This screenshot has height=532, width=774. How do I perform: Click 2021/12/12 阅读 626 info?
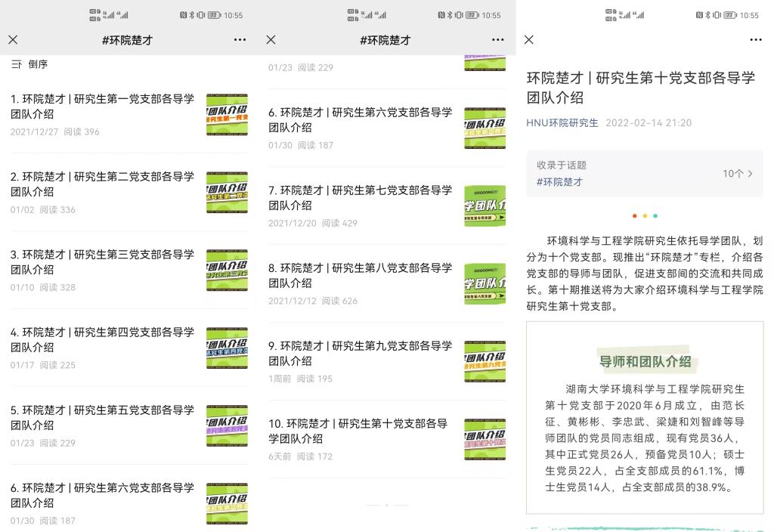point(313,301)
